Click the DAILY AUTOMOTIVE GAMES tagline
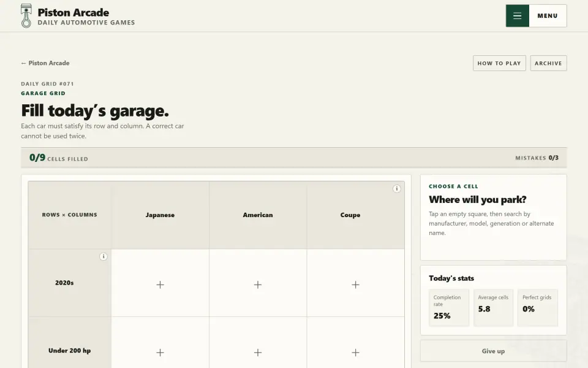The width and height of the screenshot is (588, 368). [86, 23]
